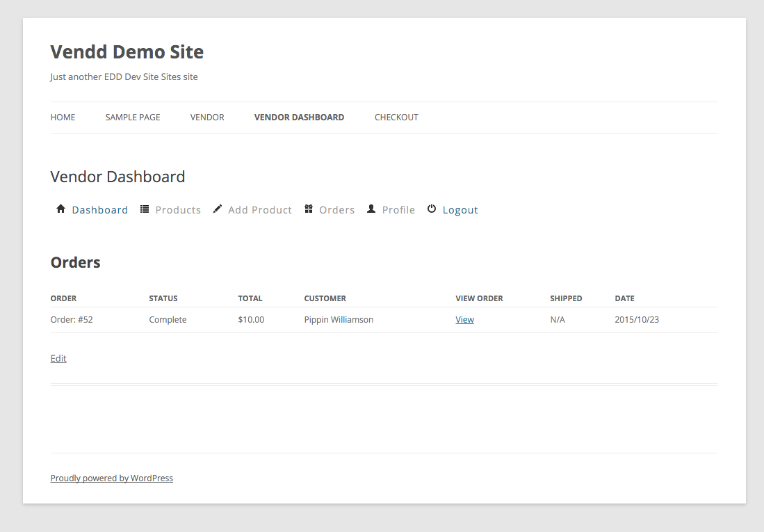The width and height of the screenshot is (764, 532).
Task: Open the vendor Profile page
Action: (x=398, y=210)
